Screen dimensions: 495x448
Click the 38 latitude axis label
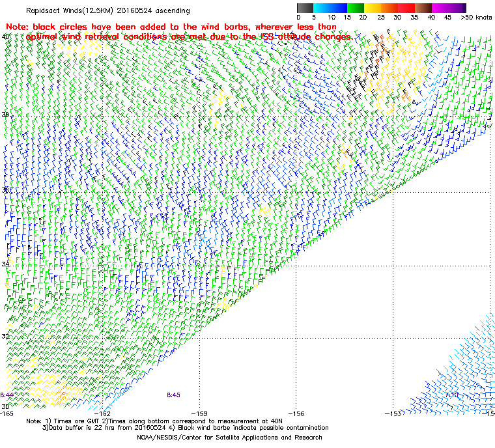pyautogui.click(x=5, y=115)
